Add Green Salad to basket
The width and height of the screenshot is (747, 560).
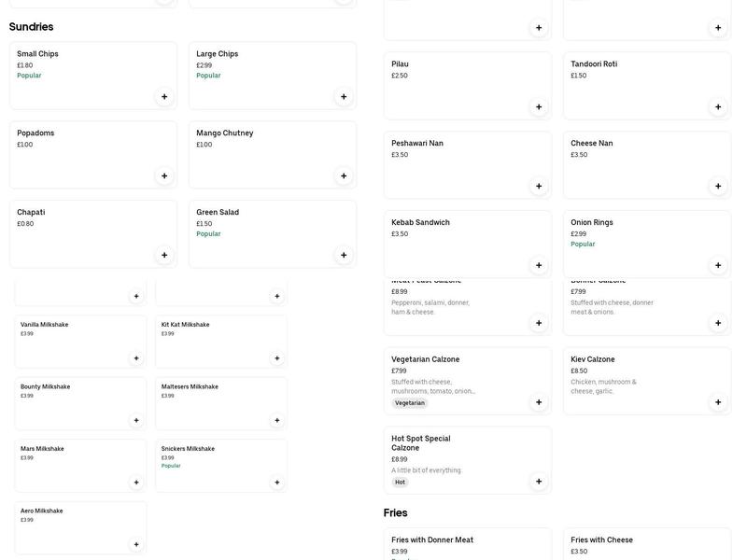[344, 255]
